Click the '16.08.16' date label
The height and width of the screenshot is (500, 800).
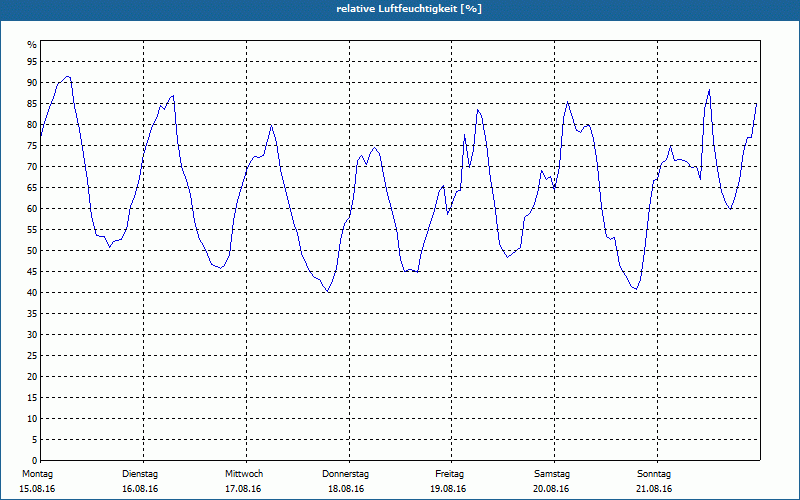(x=140, y=489)
